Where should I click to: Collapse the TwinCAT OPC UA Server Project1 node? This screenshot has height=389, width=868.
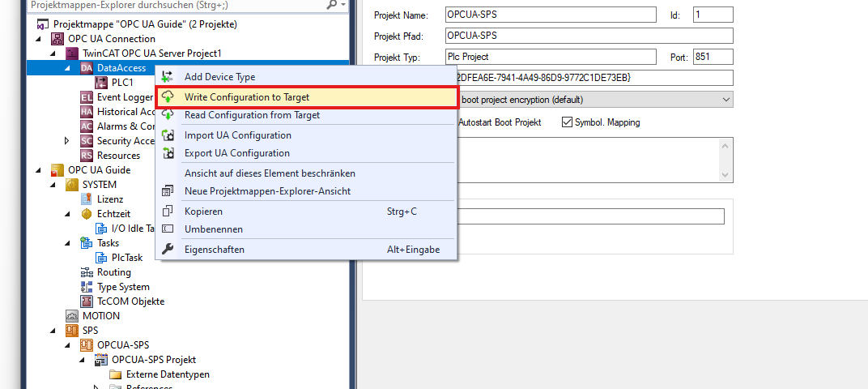(53, 53)
